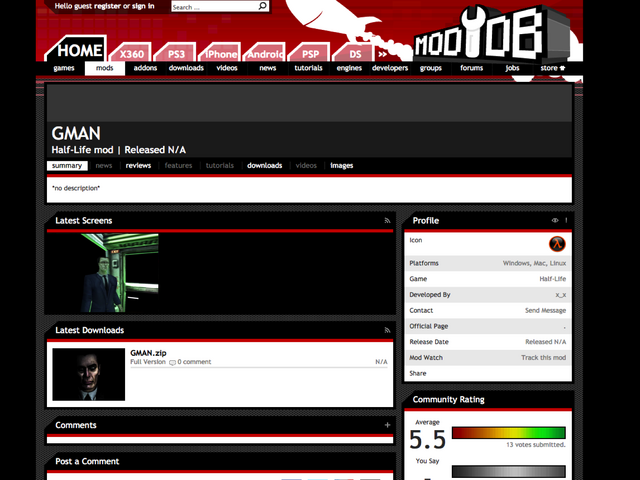The height and width of the screenshot is (480, 640).
Task: Click the sign in link
Action: pyautogui.click(x=143, y=6)
